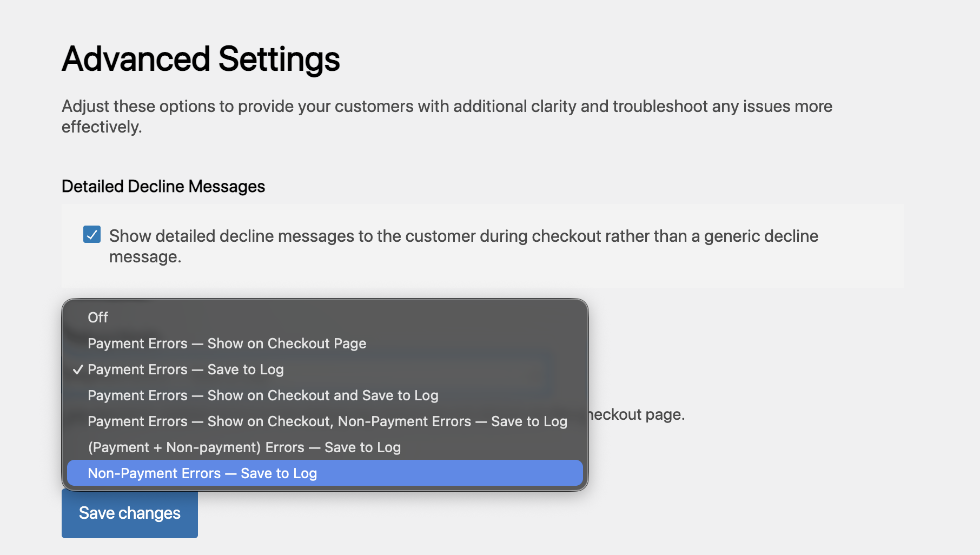Viewport: 980px width, 555px height.
Task: Click the word 'message.' below the checkbox label
Action: [x=145, y=257]
